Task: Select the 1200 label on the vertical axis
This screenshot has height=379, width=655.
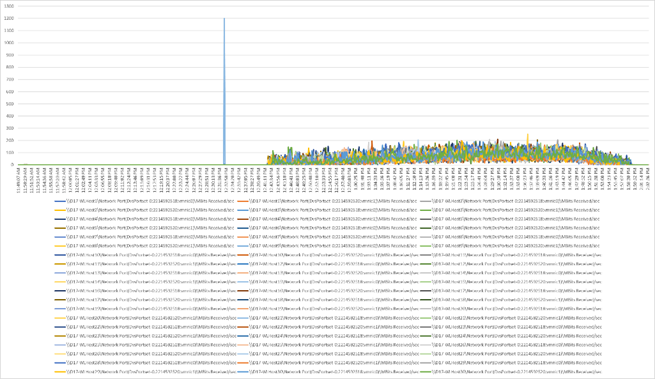Action: tap(9, 18)
